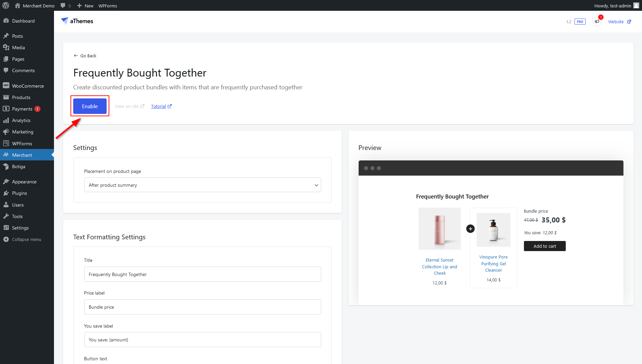Open the Analytics sidebar menu
The image size is (642, 364).
coord(21,120)
